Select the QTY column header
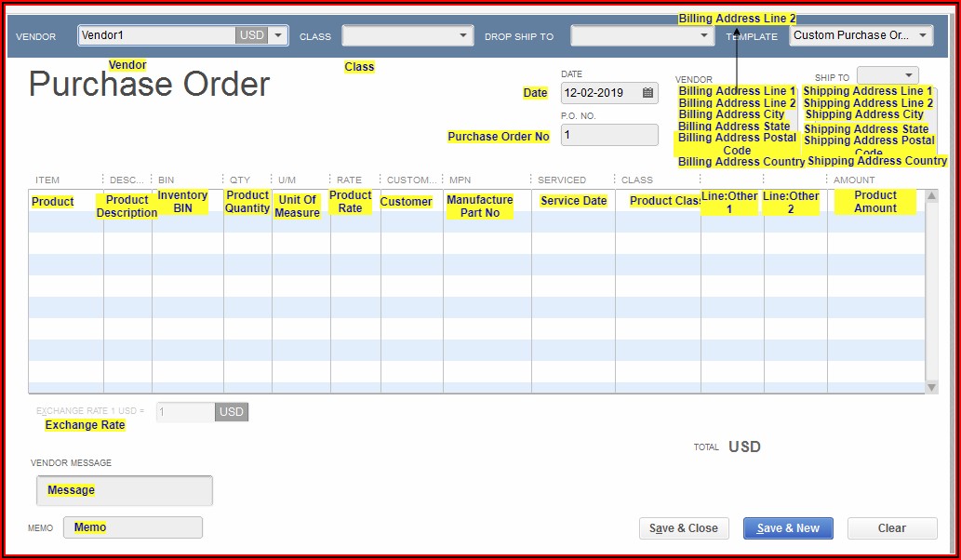The width and height of the screenshot is (961, 560). click(x=240, y=180)
